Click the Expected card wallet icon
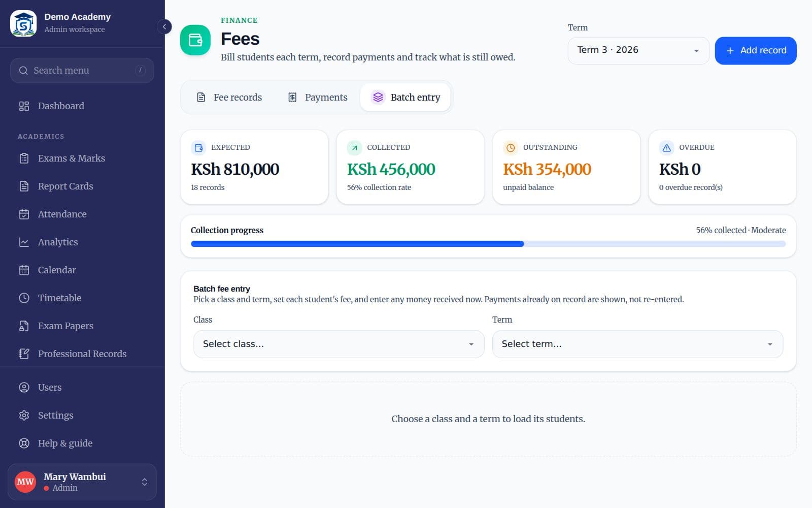This screenshot has width=812, height=508. pyautogui.click(x=198, y=148)
